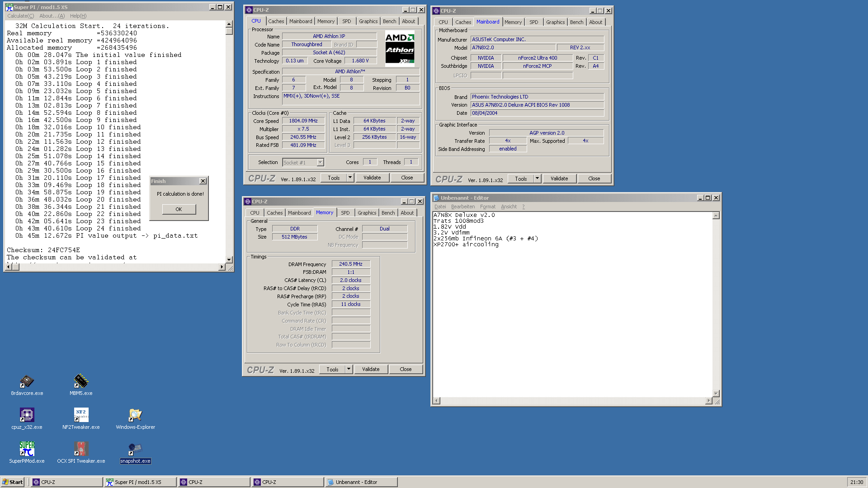Image resolution: width=868 pixels, height=488 pixels.
Task: Activate first CPU-Z taskbar button
Action: 66,482
